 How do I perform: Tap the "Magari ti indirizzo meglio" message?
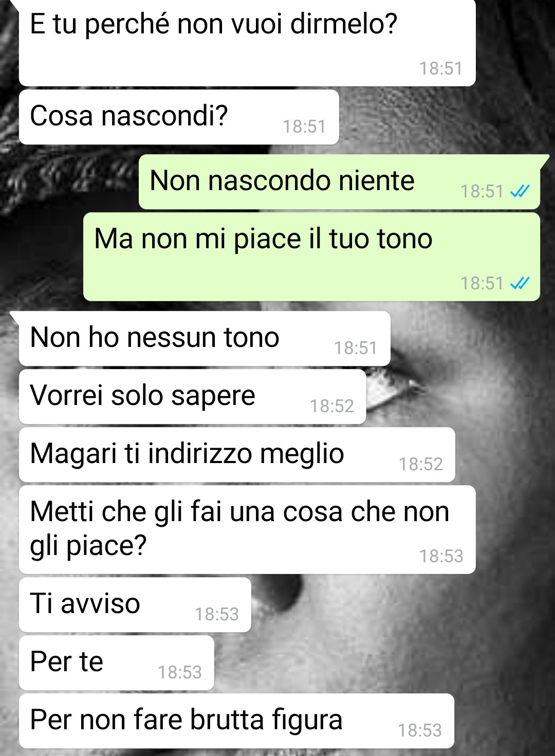coord(237,455)
